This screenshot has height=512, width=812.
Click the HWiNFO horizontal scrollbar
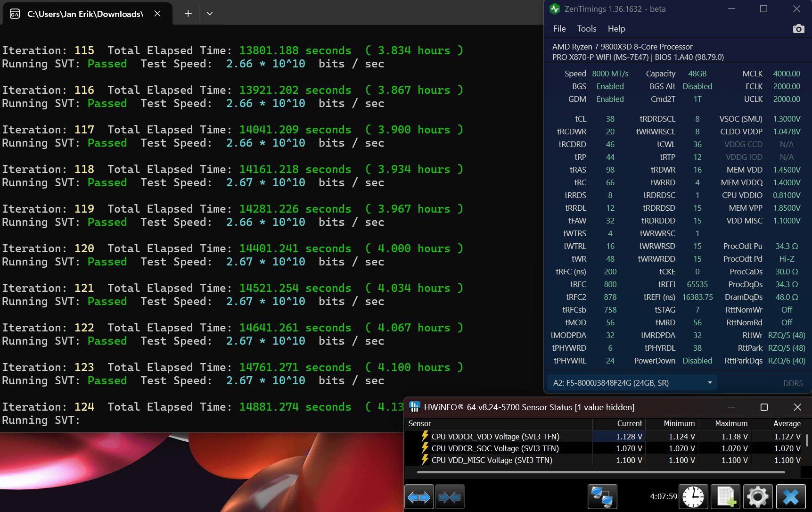pos(601,472)
